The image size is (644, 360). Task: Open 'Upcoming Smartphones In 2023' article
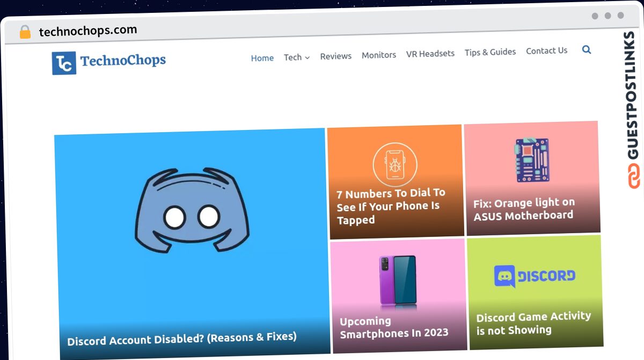(x=394, y=327)
